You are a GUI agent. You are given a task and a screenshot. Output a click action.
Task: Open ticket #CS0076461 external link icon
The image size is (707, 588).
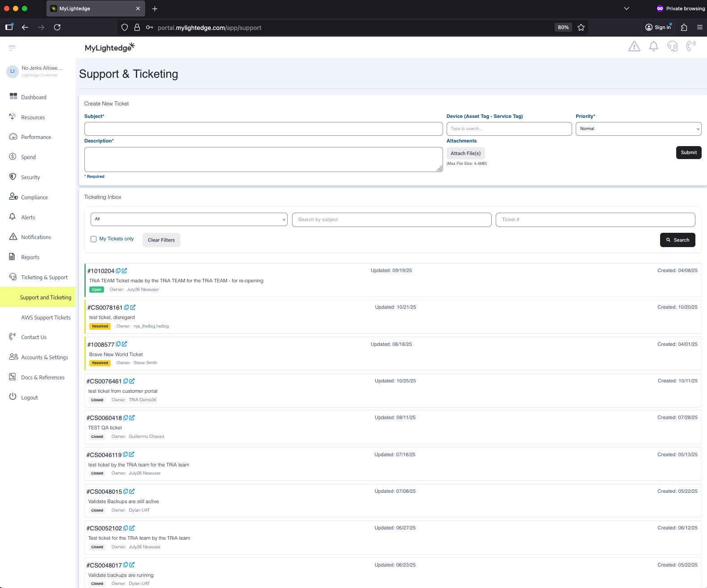[x=132, y=381]
